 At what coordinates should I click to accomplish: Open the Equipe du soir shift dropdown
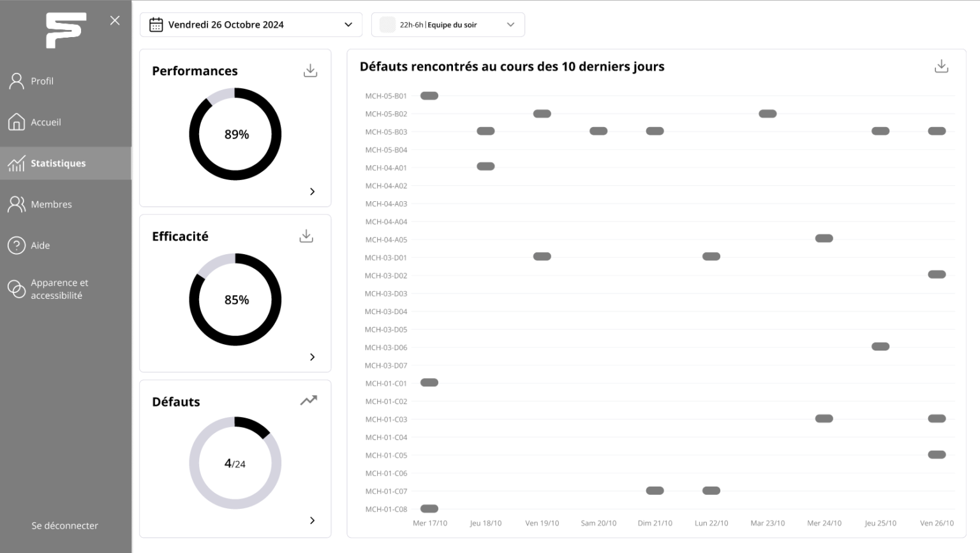tap(510, 25)
